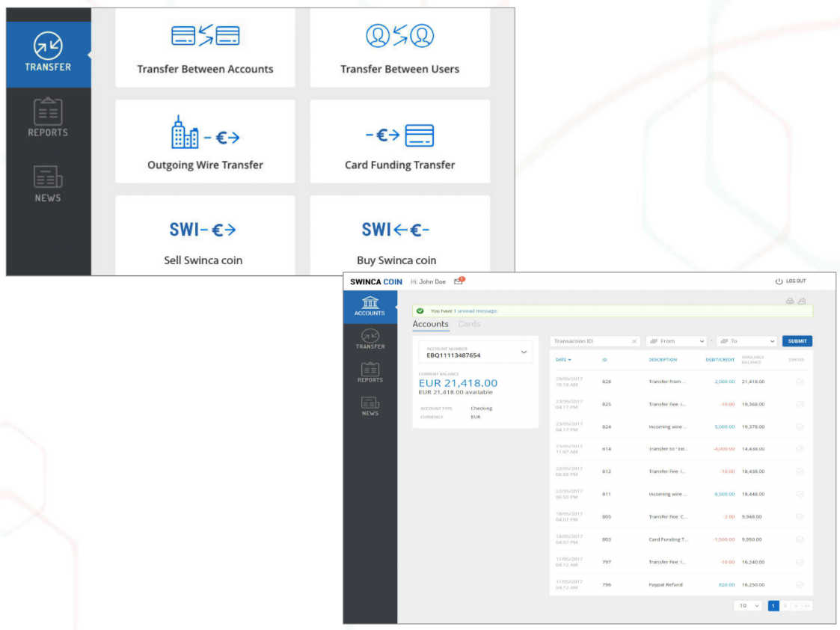Open the rows-per-page dropdown showing 10
Screen dimensions: 840x630
pyautogui.click(x=748, y=606)
